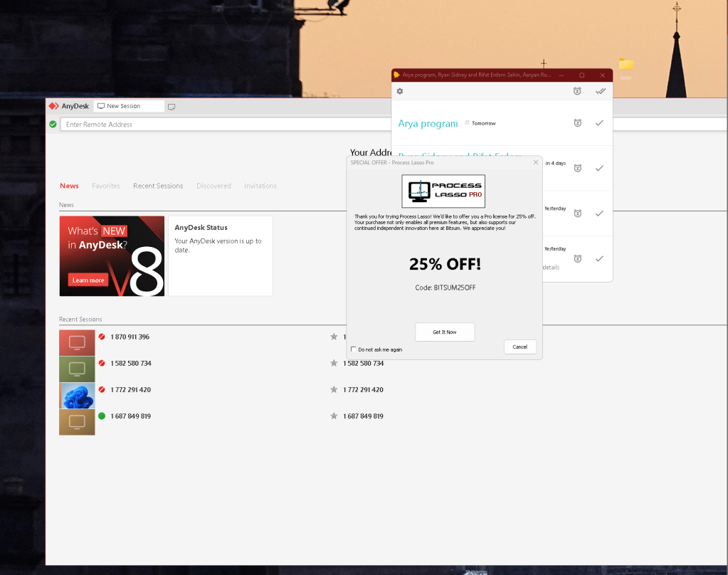Click the 25% OFF! heading
This screenshot has height=575, width=728.
coord(445,264)
